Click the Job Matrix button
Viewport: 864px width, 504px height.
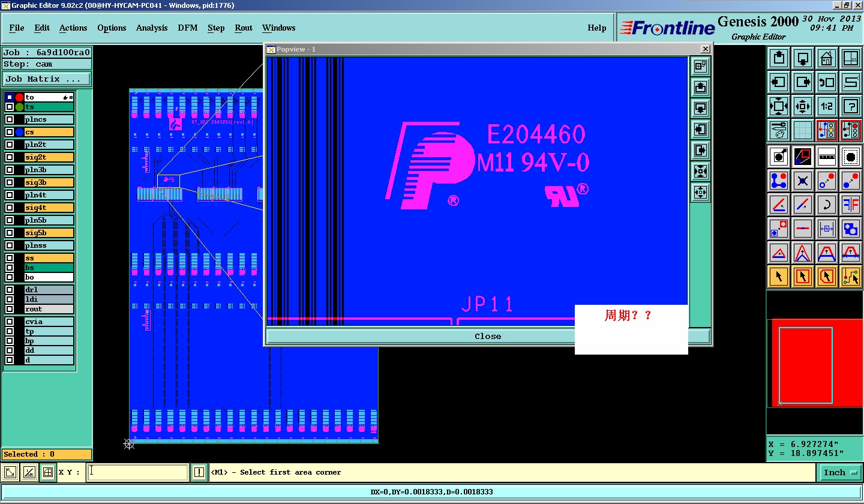47,79
